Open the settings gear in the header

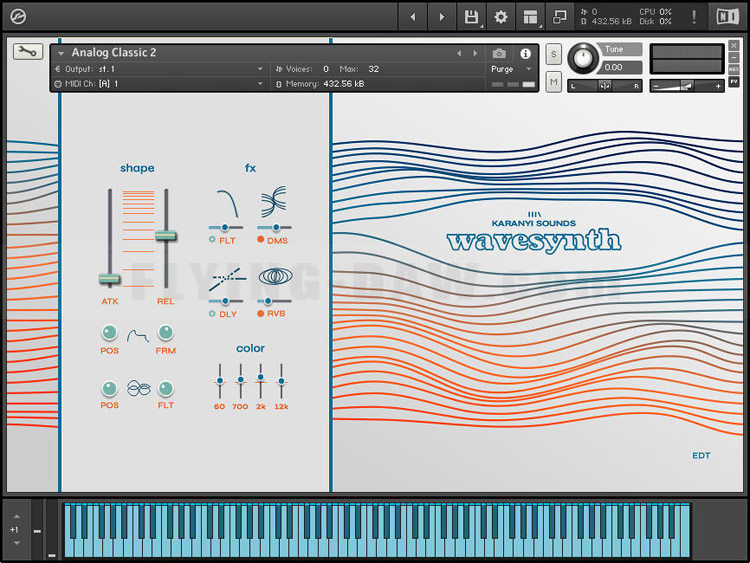coord(501,16)
